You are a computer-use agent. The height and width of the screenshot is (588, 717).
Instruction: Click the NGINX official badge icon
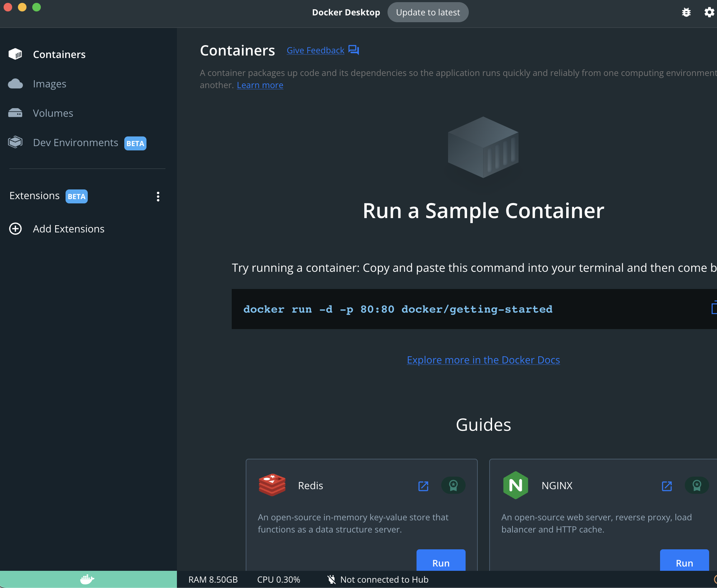click(696, 486)
